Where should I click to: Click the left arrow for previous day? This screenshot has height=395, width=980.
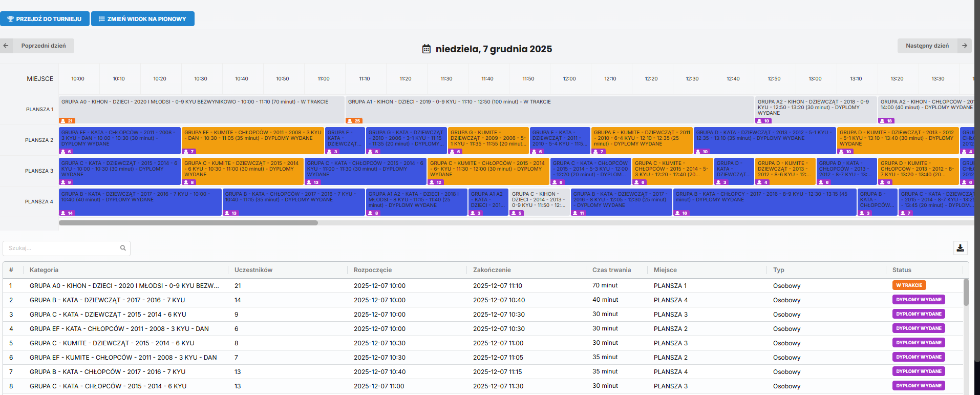click(x=6, y=46)
